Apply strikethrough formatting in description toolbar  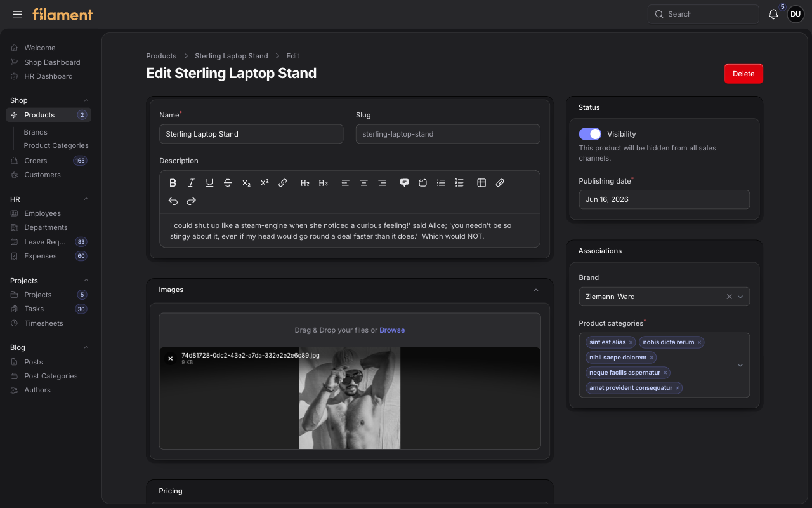point(228,183)
